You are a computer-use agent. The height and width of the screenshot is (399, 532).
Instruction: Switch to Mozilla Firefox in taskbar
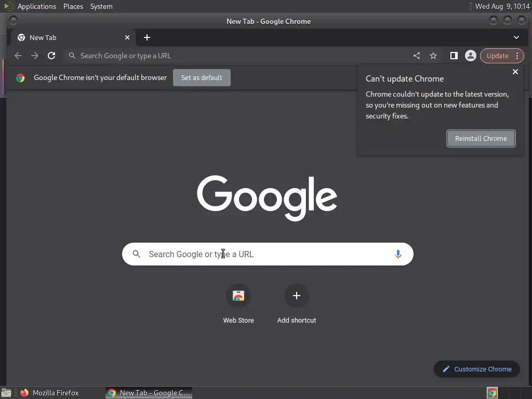point(49,393)
